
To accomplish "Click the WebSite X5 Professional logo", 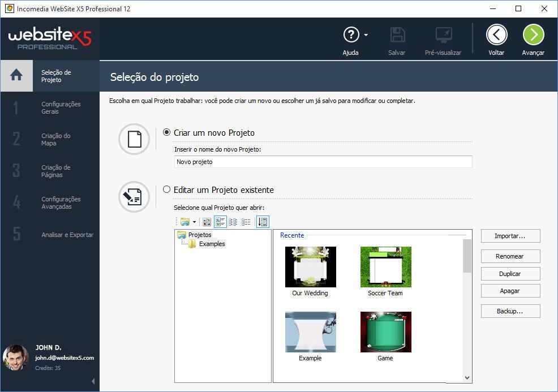I will (50, 38).
